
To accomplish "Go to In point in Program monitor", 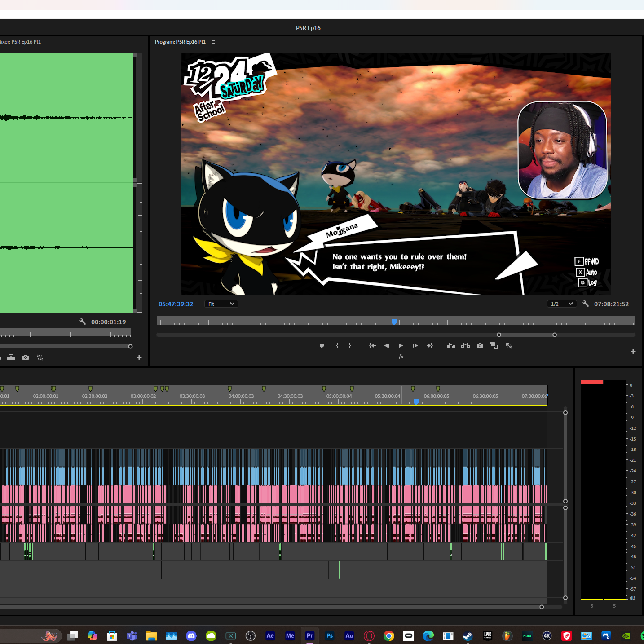I will pyautogui.click(x=372, y=346).
